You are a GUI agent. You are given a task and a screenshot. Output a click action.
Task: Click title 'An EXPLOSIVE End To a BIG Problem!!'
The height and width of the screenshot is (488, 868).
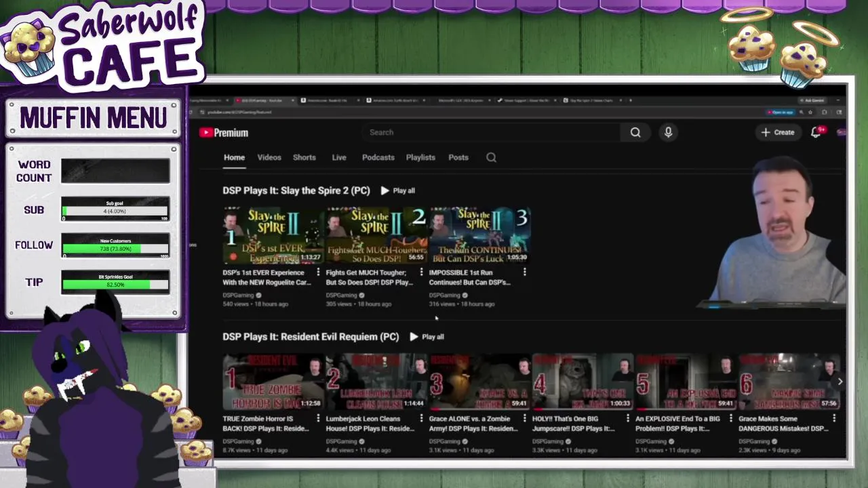click(x=677, y=424)
